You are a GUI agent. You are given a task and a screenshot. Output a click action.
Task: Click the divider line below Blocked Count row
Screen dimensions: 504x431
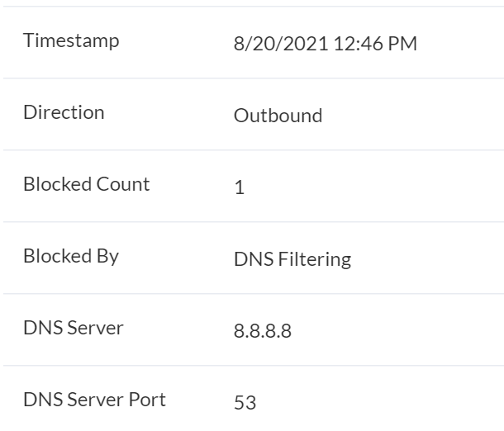252,222
